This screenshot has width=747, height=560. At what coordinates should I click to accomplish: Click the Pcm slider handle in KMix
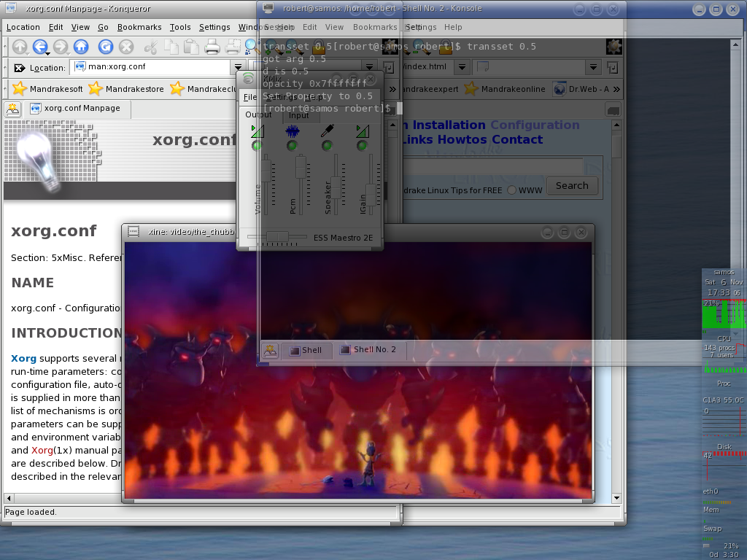(301, 167)
